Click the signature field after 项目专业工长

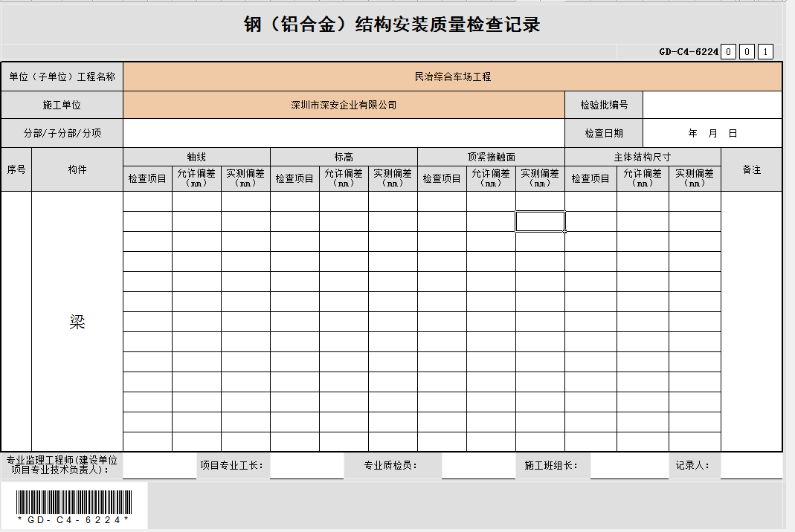(306, 466)
